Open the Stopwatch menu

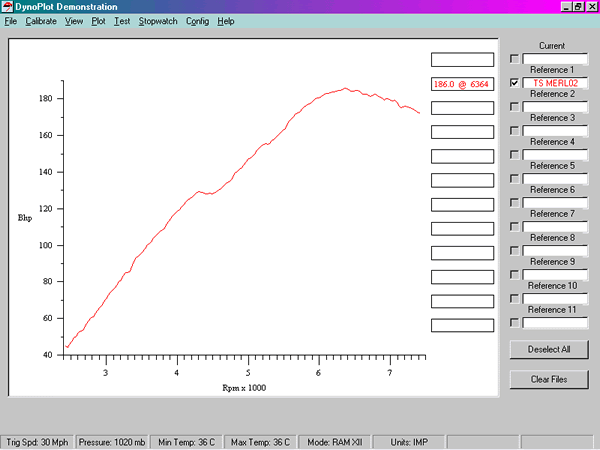158,21
